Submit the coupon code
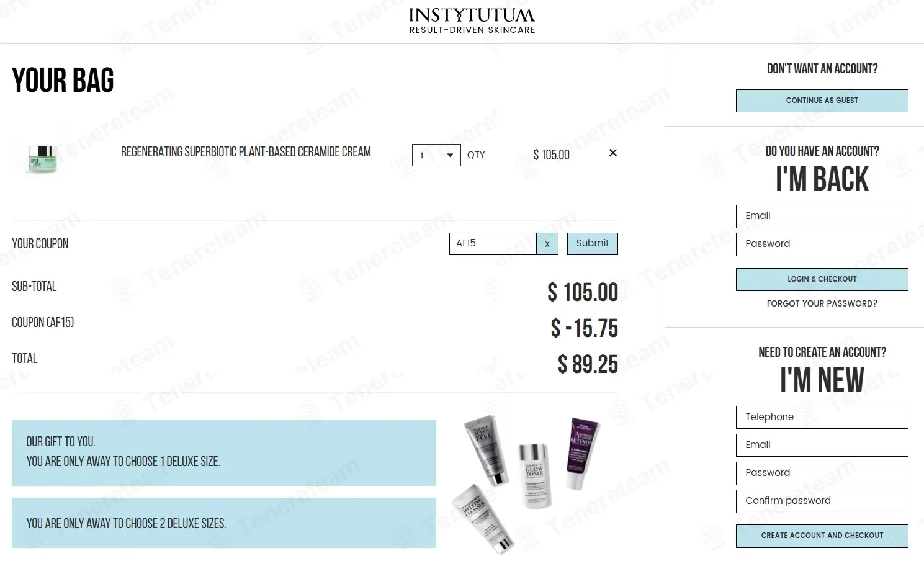Screen dimensions: 924x561 (592, 243)
